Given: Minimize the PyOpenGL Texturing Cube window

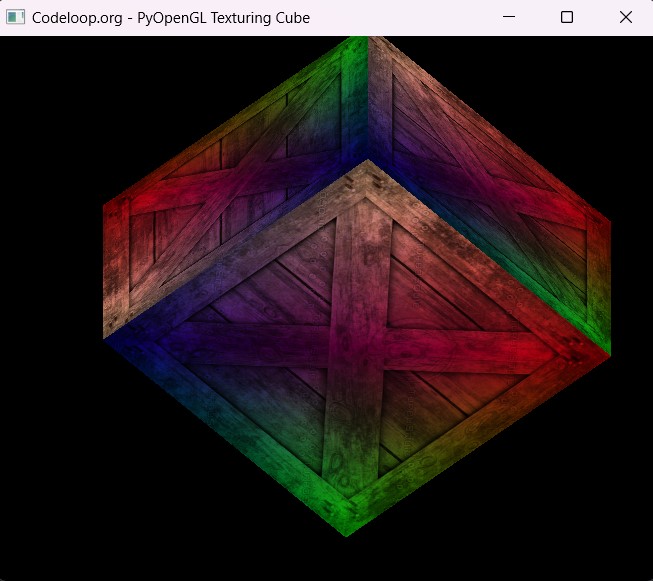Looking at the screenshot, I should point(508,17).
